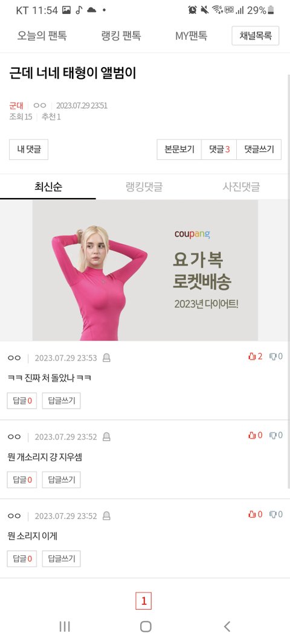Open the Coupang 요가복 ad banner
The image size is (290, 644).
click(x=145, y=270)
